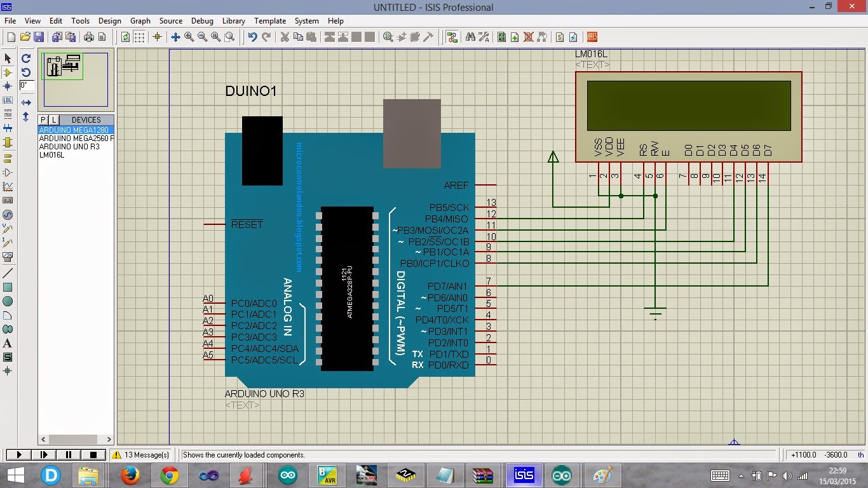This screenshot has height=488, width=868.
Task: View the 13 Messages log
Action: point(141,454)
